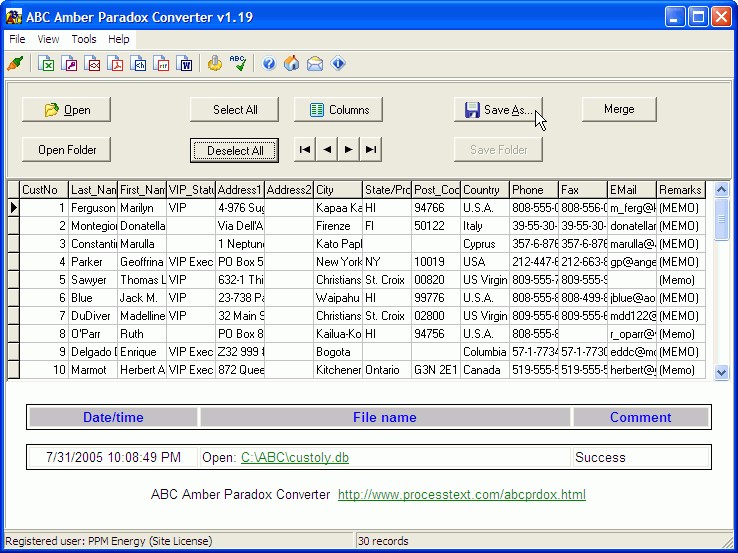The height and width of the screenshot is (553, 738).
Task: Click the PDF export toolbar icon
Action: point(117,64)
